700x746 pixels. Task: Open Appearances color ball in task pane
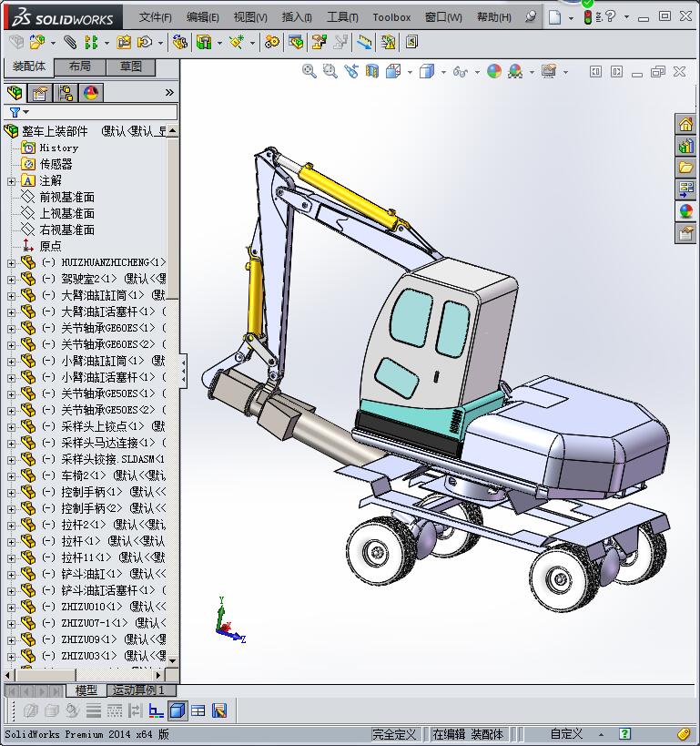click(685, 210)
